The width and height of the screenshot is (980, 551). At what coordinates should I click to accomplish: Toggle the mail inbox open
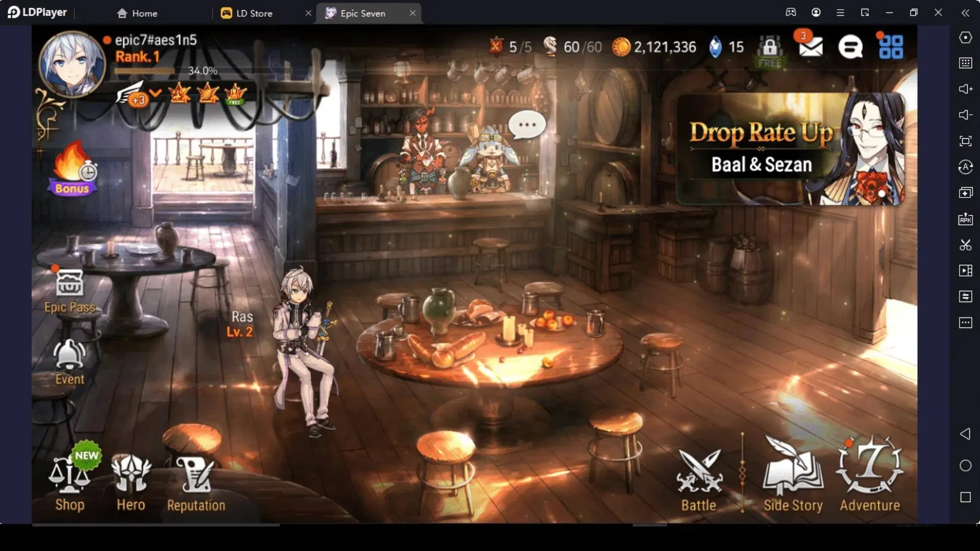[812, 47]
